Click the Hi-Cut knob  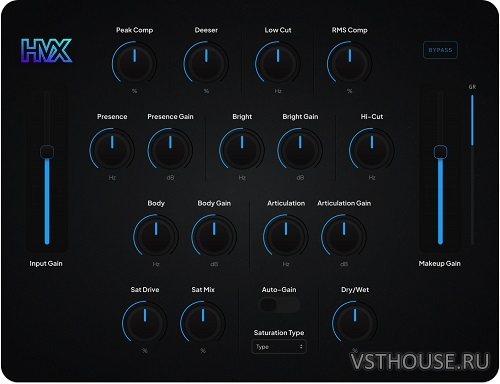372,149
